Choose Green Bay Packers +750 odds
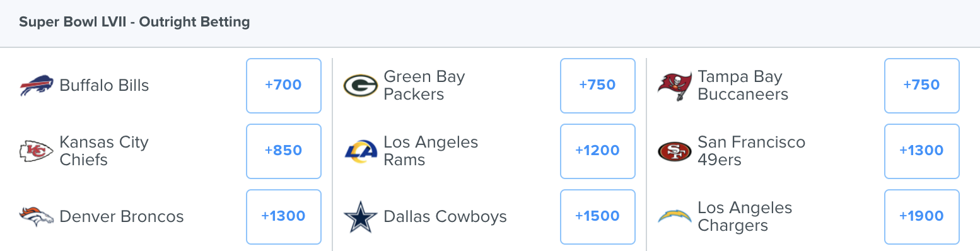Screen dimensions: 980x251 (597, 85)
